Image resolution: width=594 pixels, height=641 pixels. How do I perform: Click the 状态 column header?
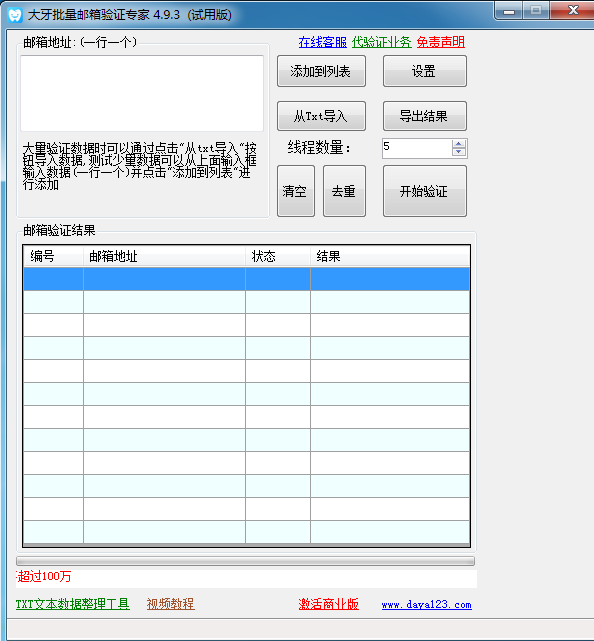pos(278,256)
